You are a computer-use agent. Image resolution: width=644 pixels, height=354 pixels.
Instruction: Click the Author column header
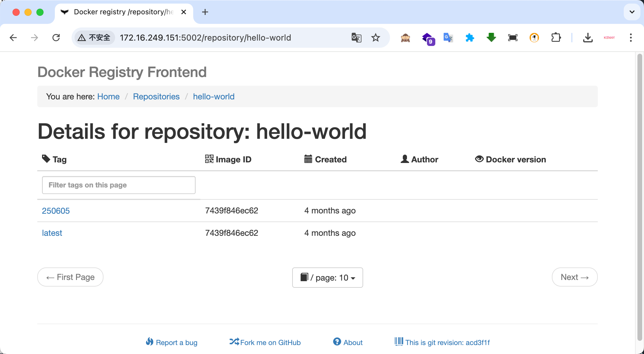coord(419,159)
